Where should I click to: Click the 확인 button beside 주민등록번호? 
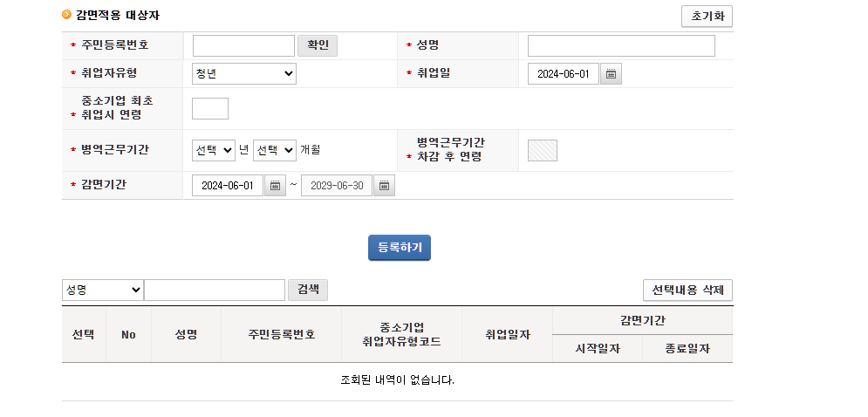[318, 45]
